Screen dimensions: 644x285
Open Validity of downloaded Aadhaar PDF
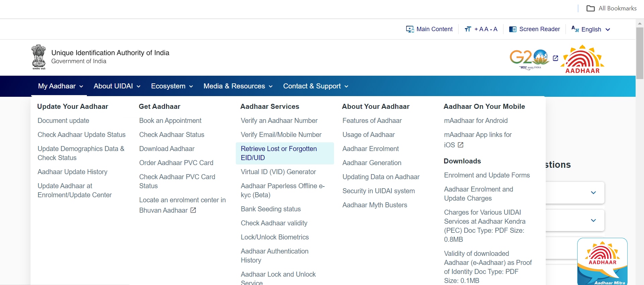pyautogui.click(x=488, y=267)
